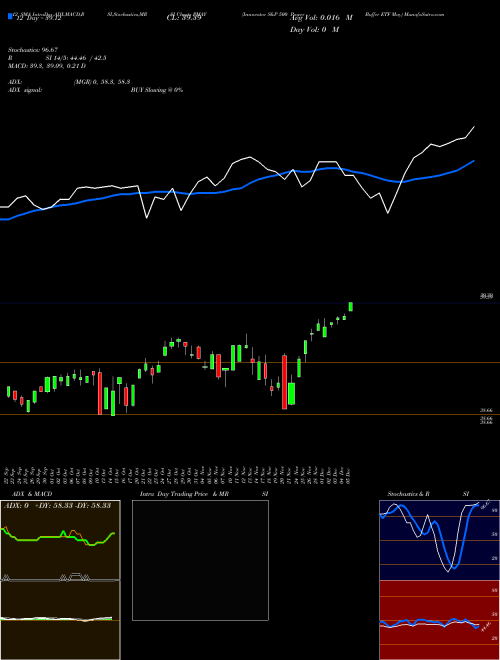Screen dimensions: 500x660
Task: Click the MACD lower chart panel
Action: click(x=60, y=620)
